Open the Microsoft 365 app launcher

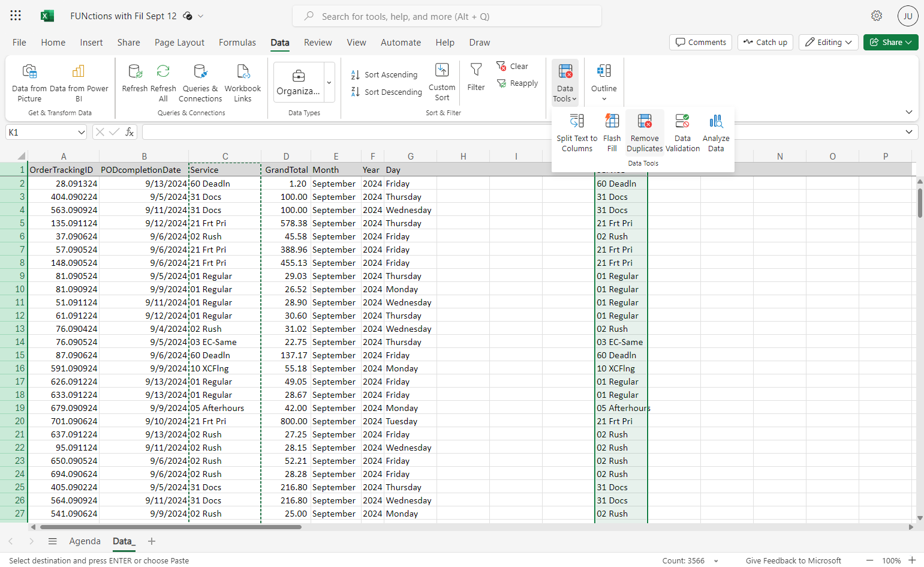[x=16, y=16]
